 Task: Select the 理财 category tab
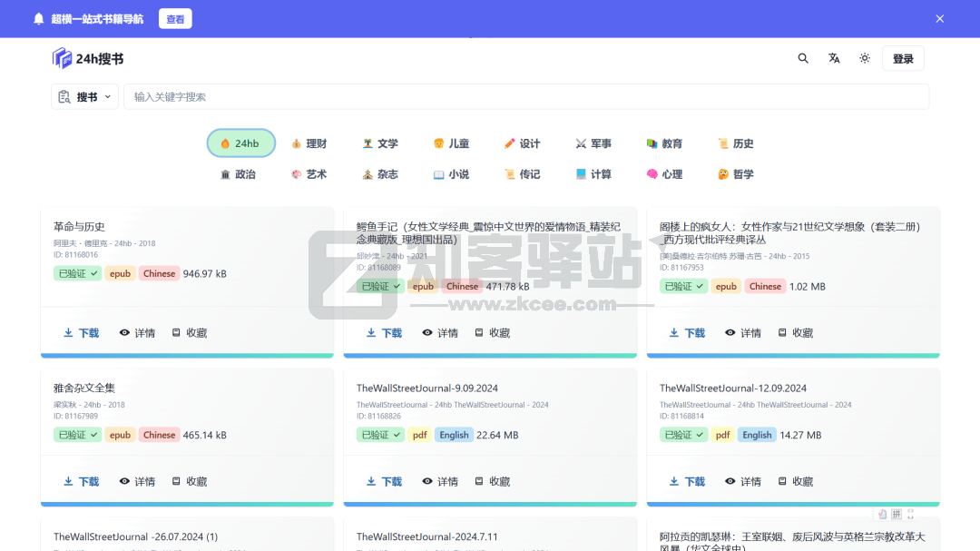coord(309,143)
